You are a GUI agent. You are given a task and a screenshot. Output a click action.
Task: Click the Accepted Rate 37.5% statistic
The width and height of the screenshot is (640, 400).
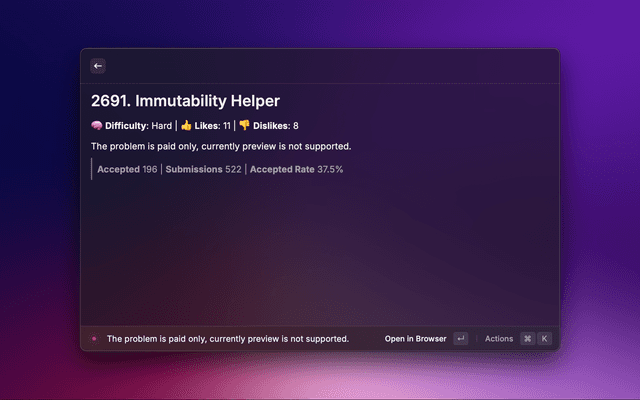[296, 169]
